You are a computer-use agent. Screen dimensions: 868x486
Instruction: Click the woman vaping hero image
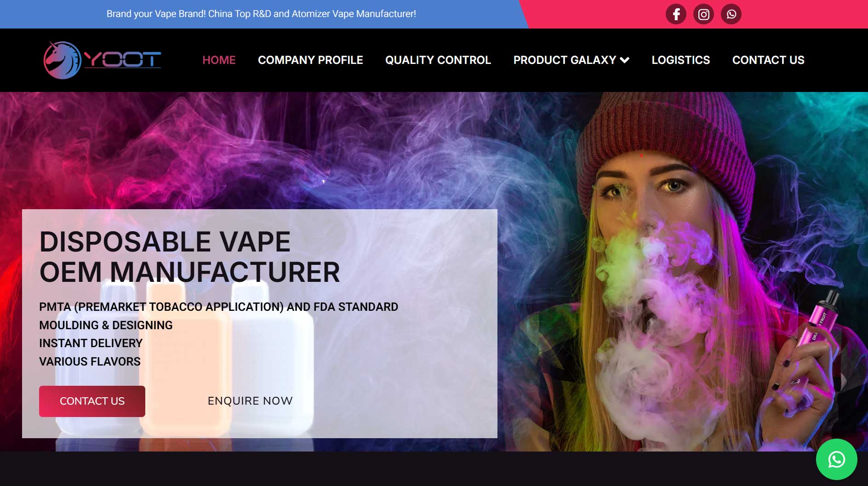click(680, 271)
